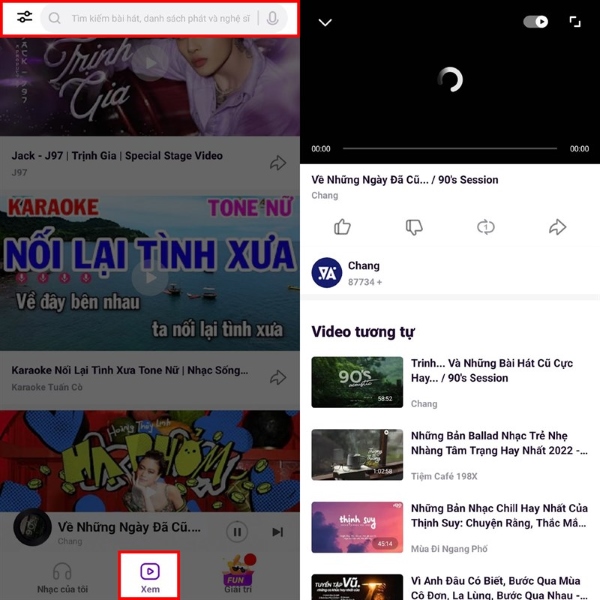The height and width of the screenshot is (600, 600).
Task: Collapse the video player with chevron
Action: click(325, 22)
